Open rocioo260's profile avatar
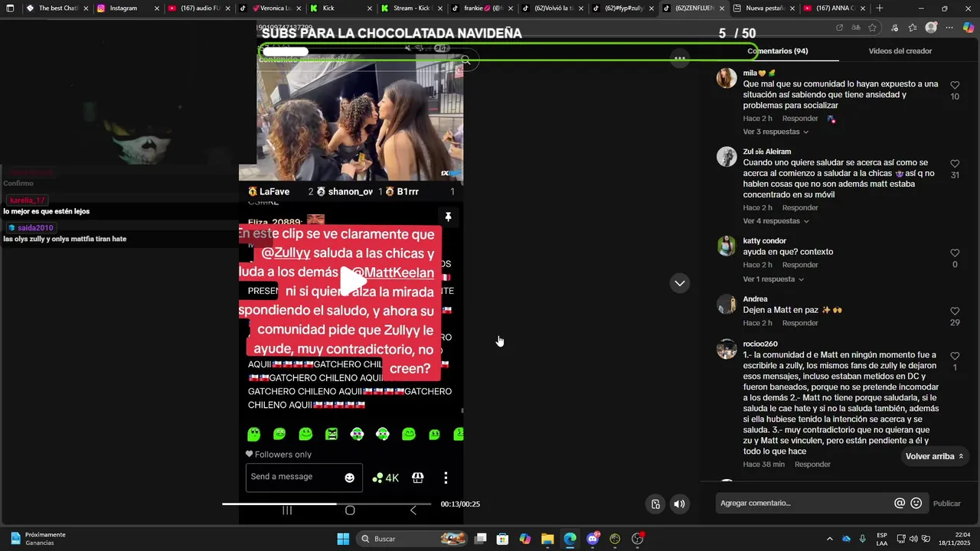980x551 pixels. coord(727,349)
